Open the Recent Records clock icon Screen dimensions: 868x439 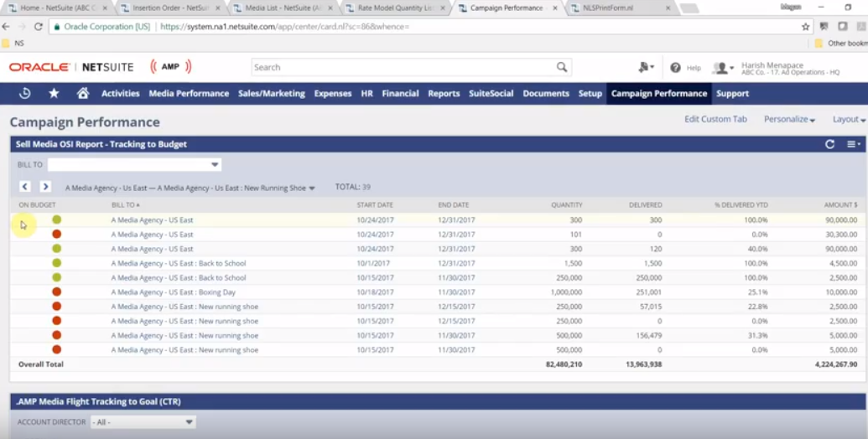click(x=24, y=94)
